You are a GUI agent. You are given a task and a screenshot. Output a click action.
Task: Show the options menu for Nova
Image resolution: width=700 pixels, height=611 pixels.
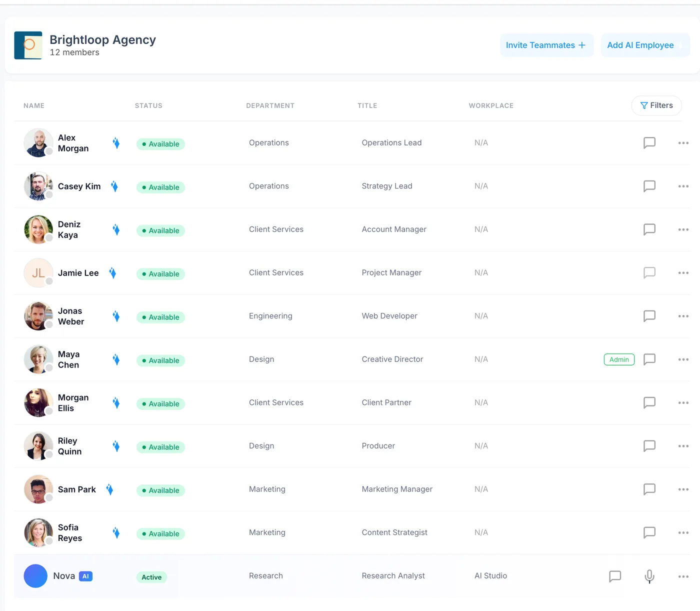[683, 576]
